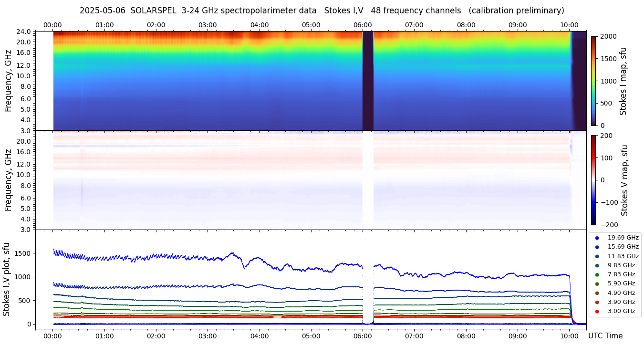This screenshot has height=346, width=644.
Task: Select the 03:00 tick on top time axis
Action: (208, 25)
